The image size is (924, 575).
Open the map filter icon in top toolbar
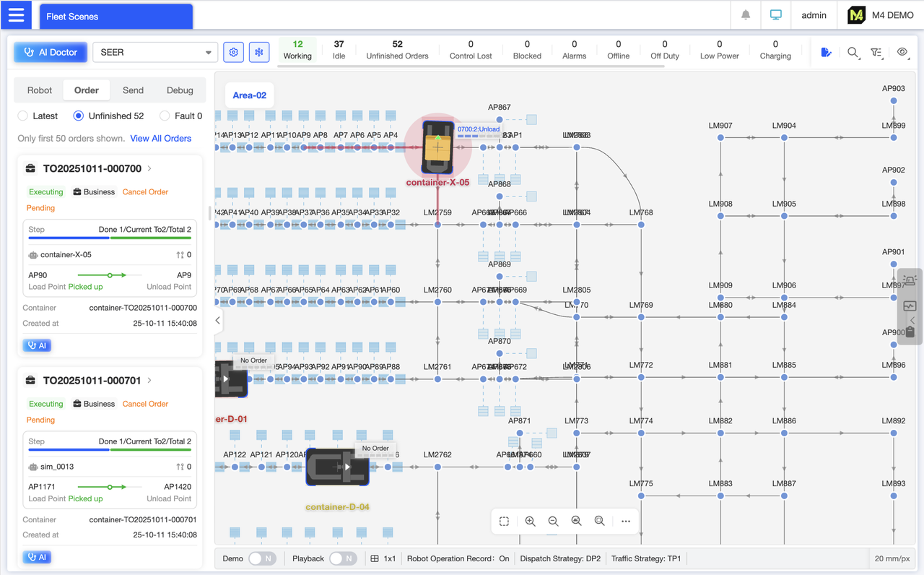click(877, 53)
